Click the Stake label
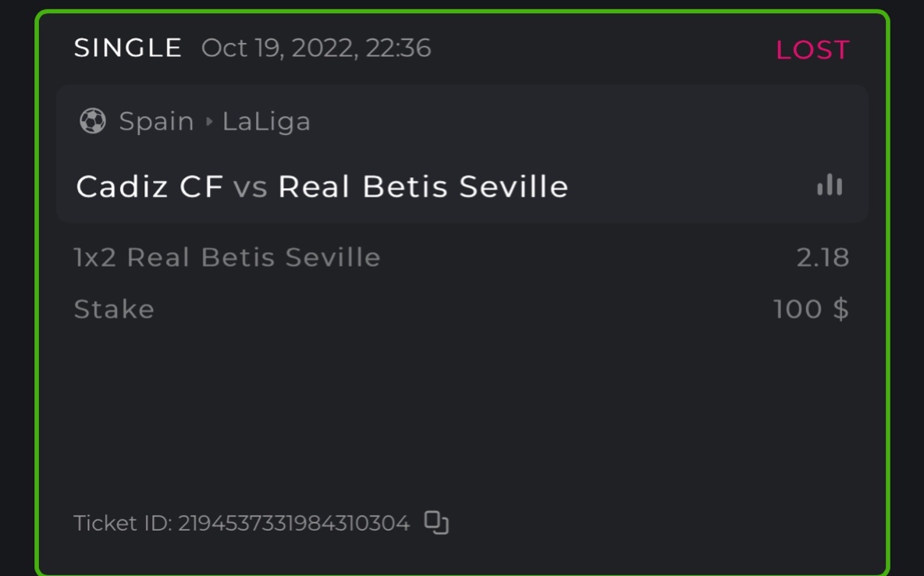 [x=114, y=310]
